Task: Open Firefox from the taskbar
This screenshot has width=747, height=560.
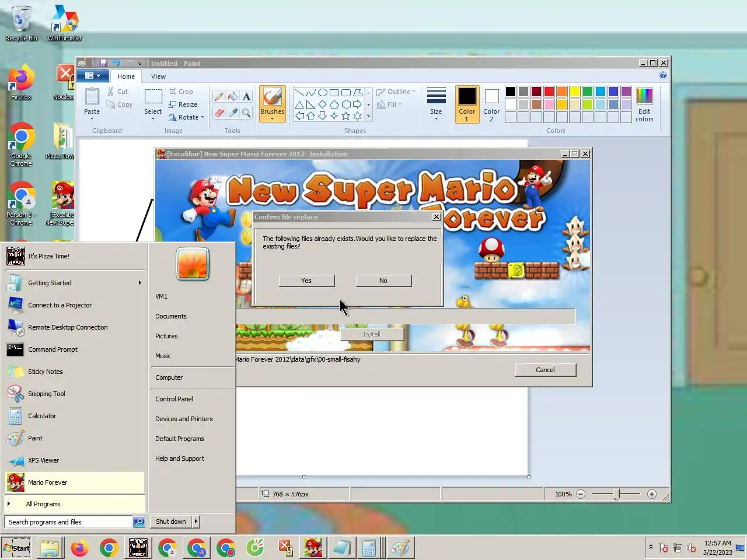Action: tap(80, 548)
